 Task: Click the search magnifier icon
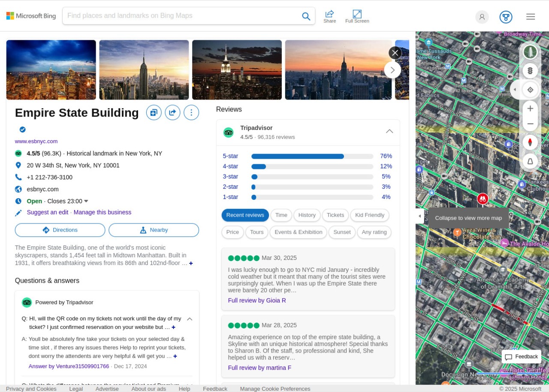306,16
